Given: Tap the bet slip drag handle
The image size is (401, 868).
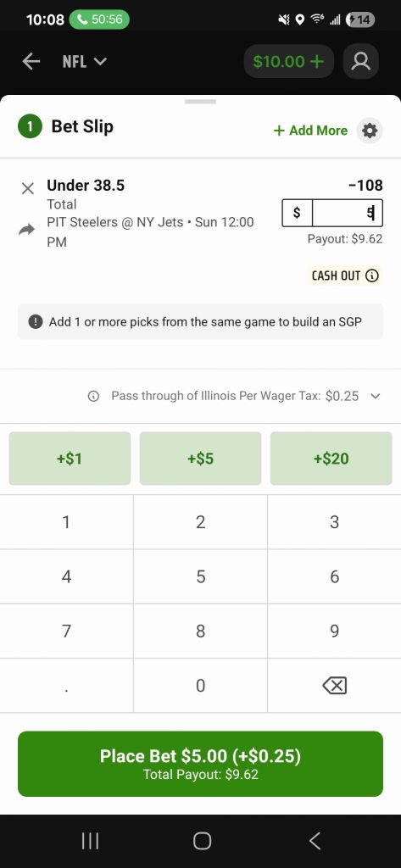Looking at the screenshot, I should click(x=200, y=102).
